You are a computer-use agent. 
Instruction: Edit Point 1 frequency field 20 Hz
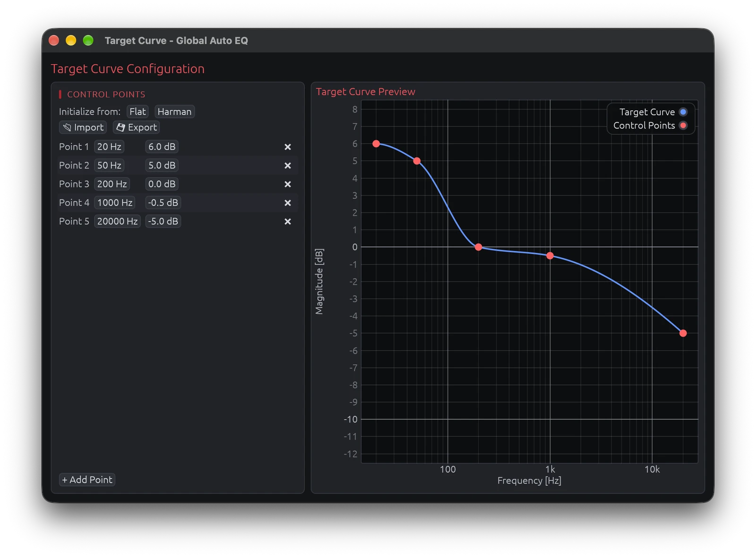click(109, 147)
